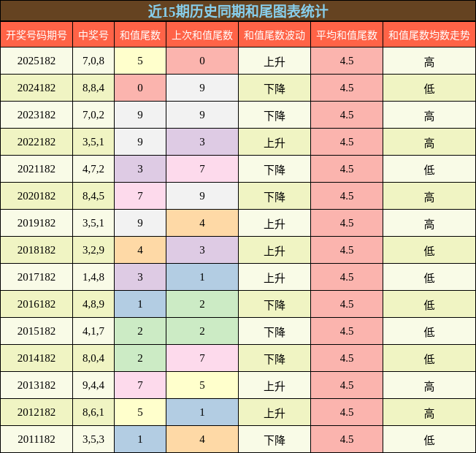Click 上次和值尾数 cell 5 in row 2013182
This screenshot has height=453, width=476.
pyautogui.click(x=202, y=385)
